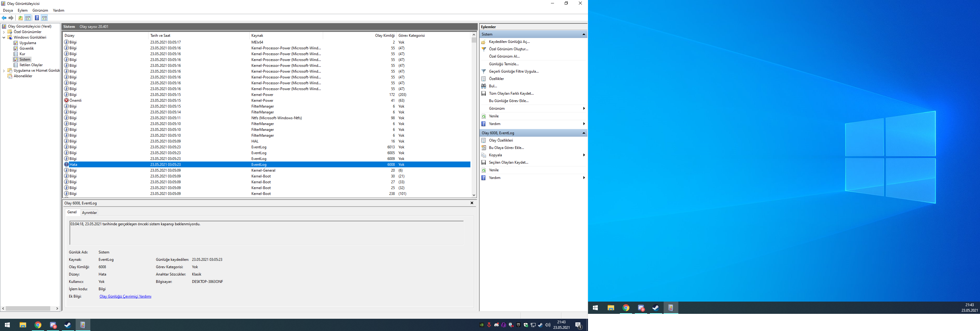Screen dimensions: 980x331
Task: Click 'Seçilen Olayları Kaydet...'
Action: click(508, 163)
